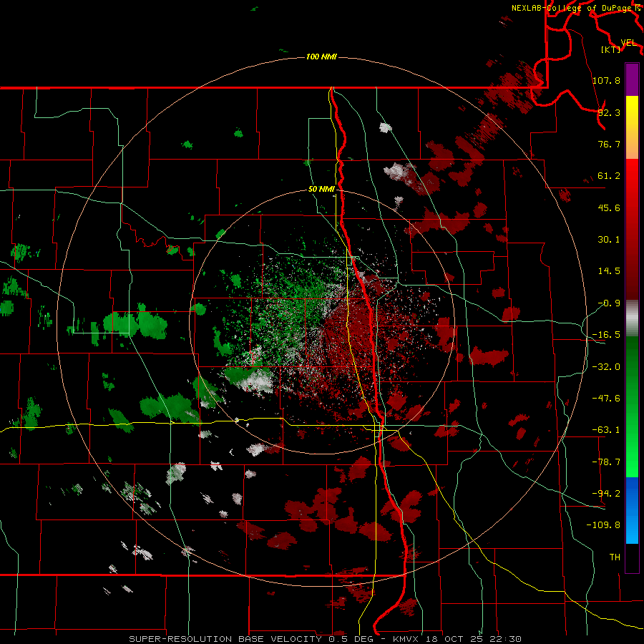Screen dimensions: 644x644
Task: Click the VEL legend heading
Action: tap(629, 42)
